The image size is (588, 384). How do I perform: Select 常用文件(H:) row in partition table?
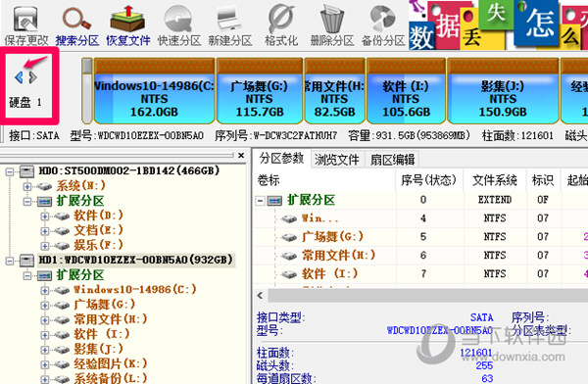point(420,256)
